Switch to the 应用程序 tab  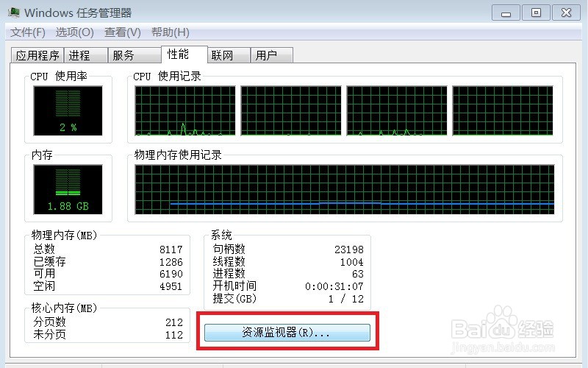click(x=37, y=55)
